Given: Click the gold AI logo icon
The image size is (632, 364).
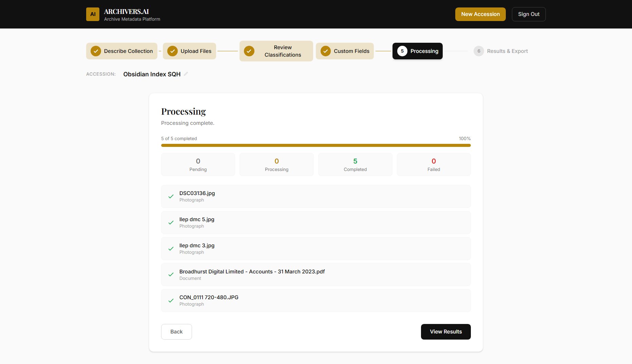Looking at the screenshot, I should coord(92,14).
